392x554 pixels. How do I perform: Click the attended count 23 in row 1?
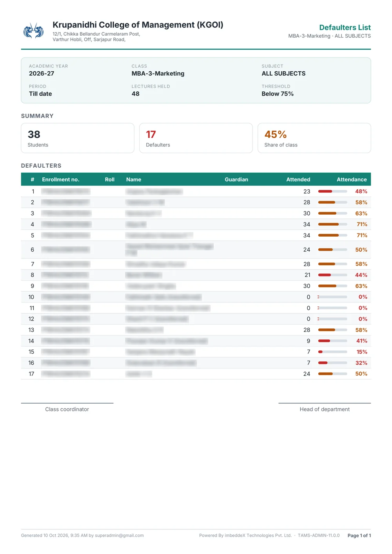307,192
